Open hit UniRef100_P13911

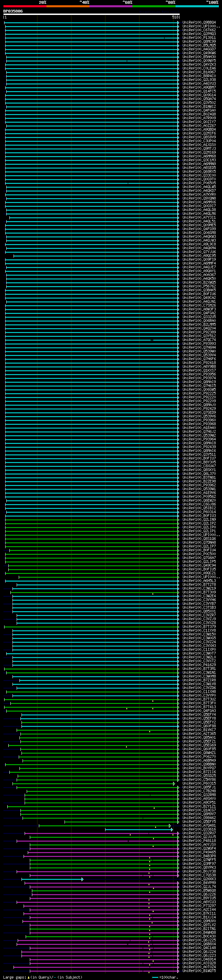[x=199, y=38]
